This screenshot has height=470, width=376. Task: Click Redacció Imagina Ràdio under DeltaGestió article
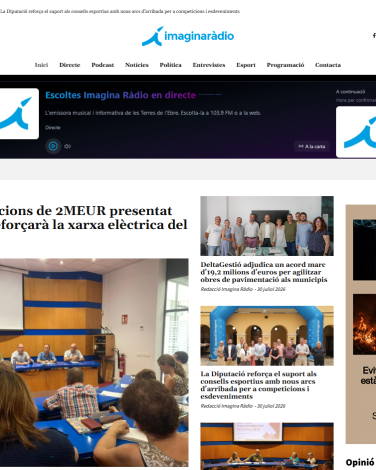click(227, 289)
